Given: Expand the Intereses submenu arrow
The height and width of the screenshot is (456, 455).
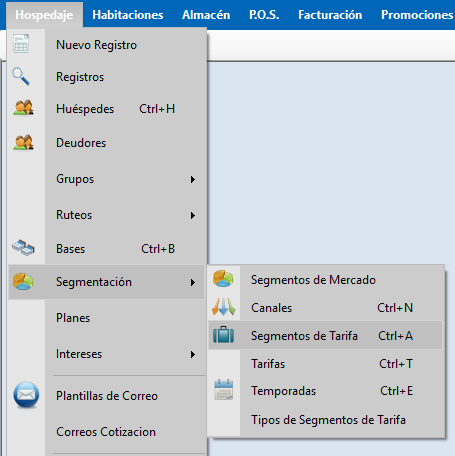Looking at the screenshot, I should 193,354.
